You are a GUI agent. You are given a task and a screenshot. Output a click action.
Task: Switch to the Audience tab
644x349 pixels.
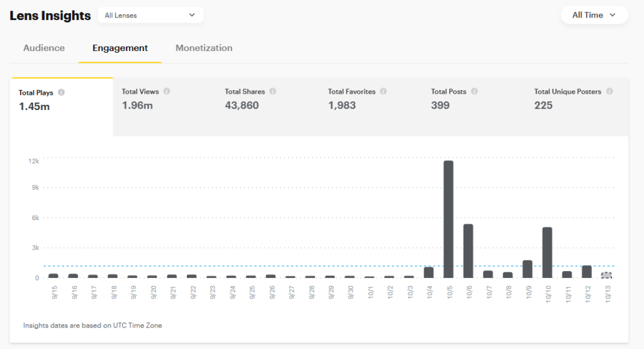[x=44, y=48]
